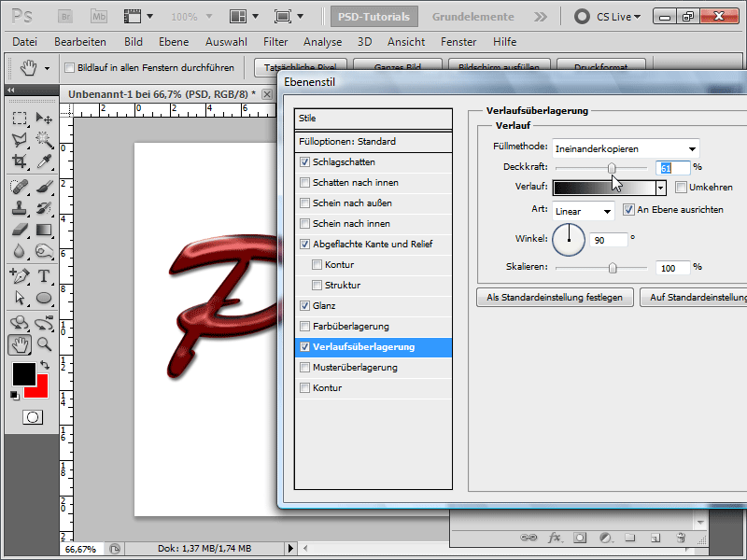
Task: Enable Musterüberlagerung style
Action: 305,367
